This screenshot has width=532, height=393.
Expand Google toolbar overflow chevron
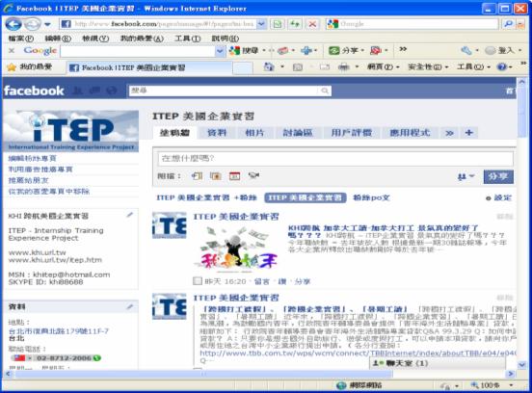(x=403, y=49)
